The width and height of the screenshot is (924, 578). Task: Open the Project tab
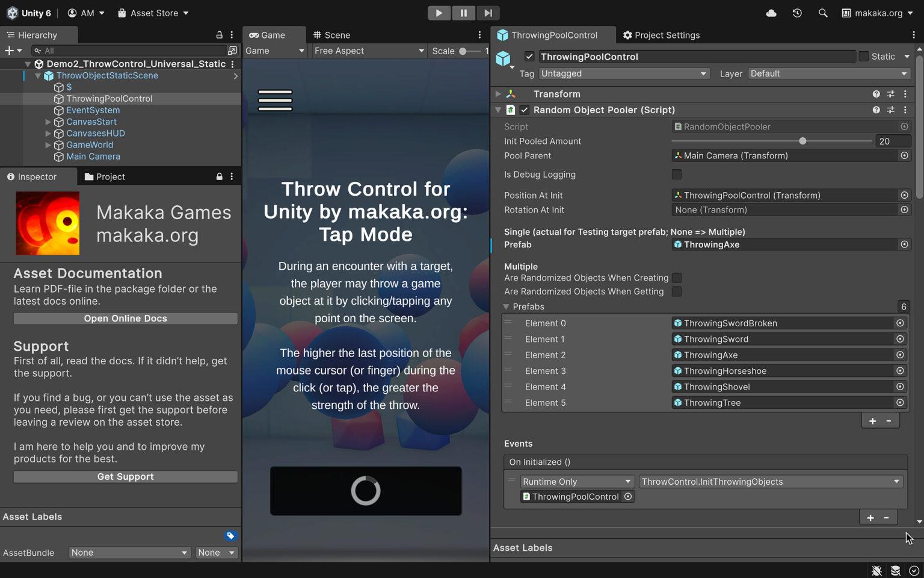[x=105, y=176]
